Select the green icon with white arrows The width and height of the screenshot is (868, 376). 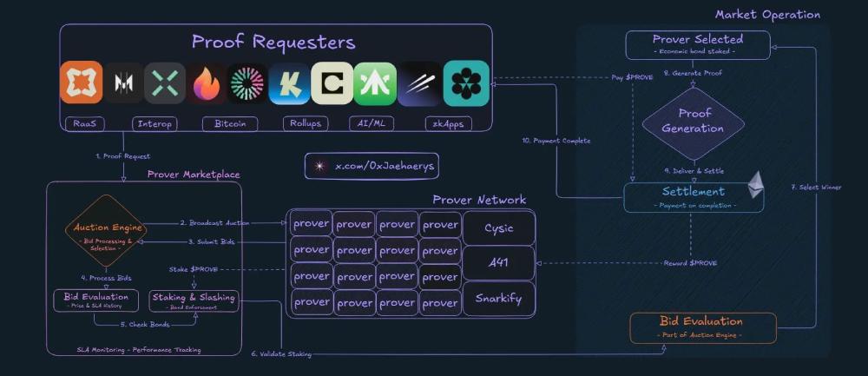375,83
